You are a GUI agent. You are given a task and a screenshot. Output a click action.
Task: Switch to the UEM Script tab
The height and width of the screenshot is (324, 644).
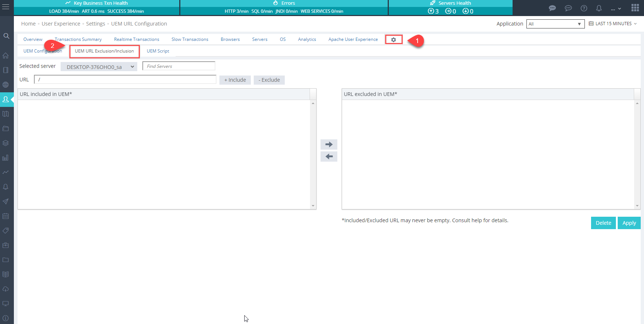click(x=158, y=51)
